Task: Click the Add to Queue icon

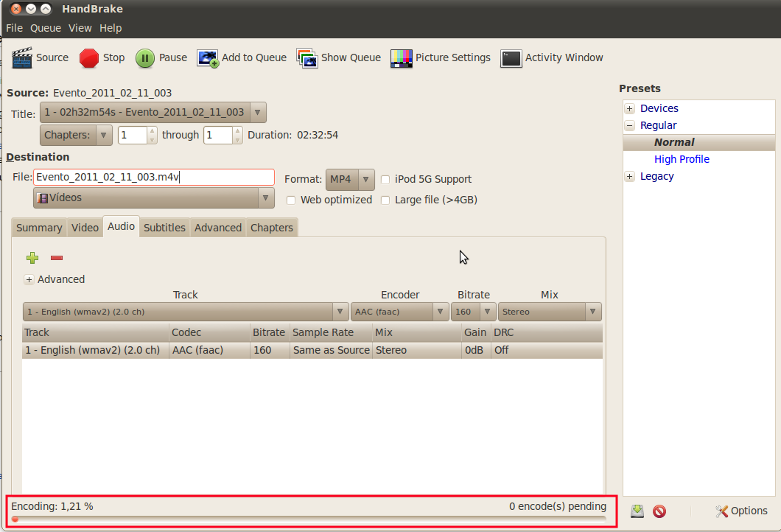Action: [208, 57]
